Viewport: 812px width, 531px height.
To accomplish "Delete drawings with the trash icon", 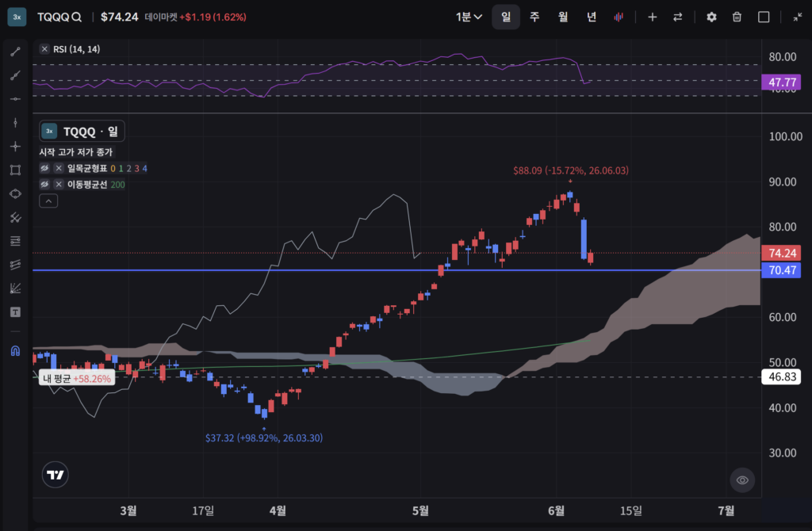I will pos(737,17).
